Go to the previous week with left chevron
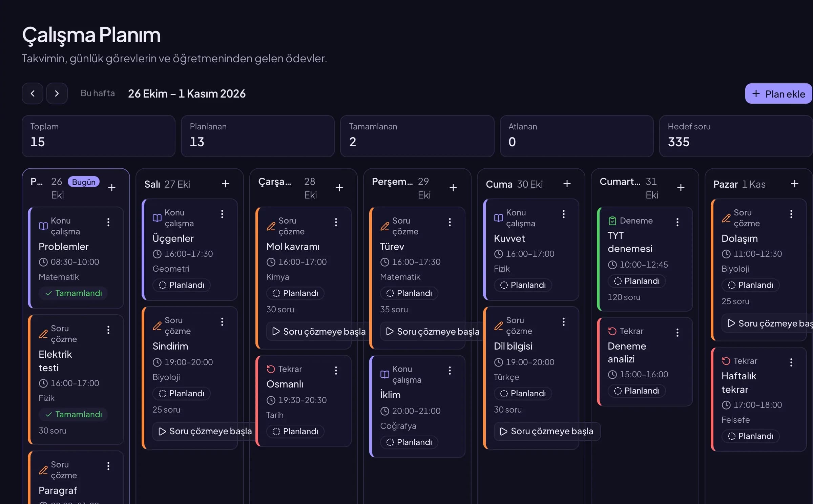This screenshot has height=504, width=813. (33, 93)
